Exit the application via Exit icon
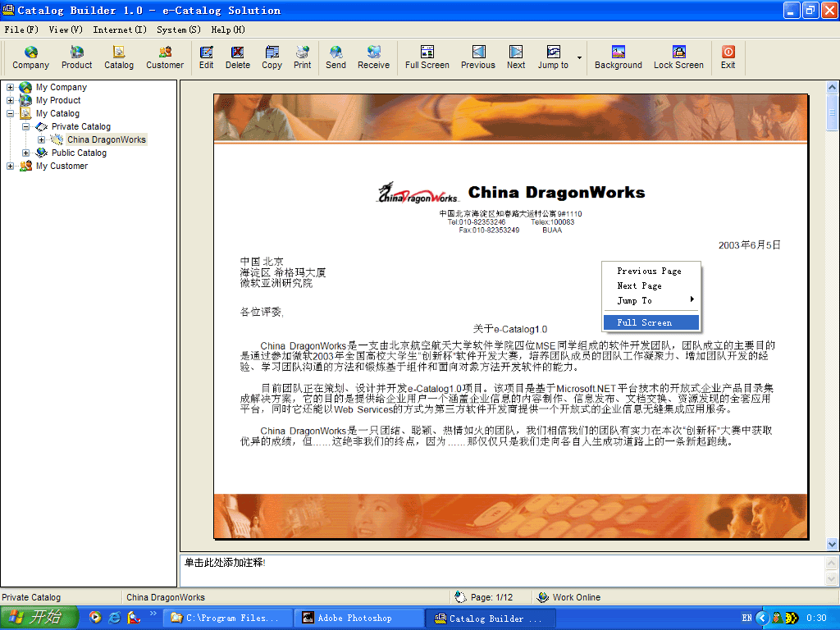Screen dimensions: 840x630 tap(728, 57)
